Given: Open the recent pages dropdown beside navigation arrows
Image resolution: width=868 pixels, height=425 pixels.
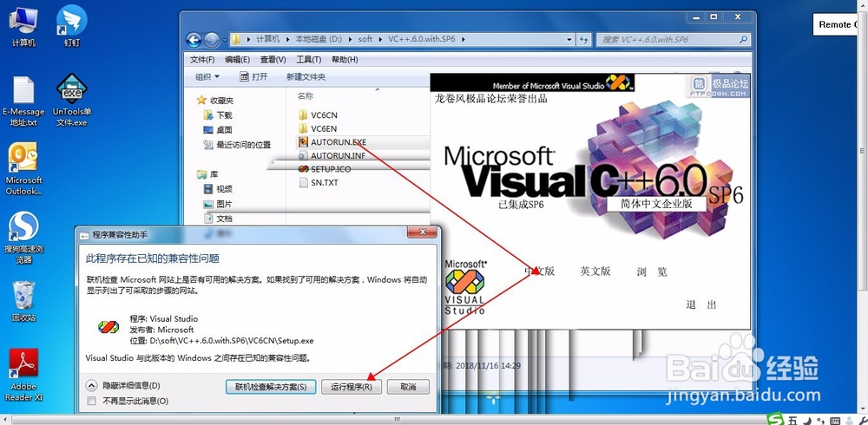Looking at the screenshot, I should coord(225,40).
